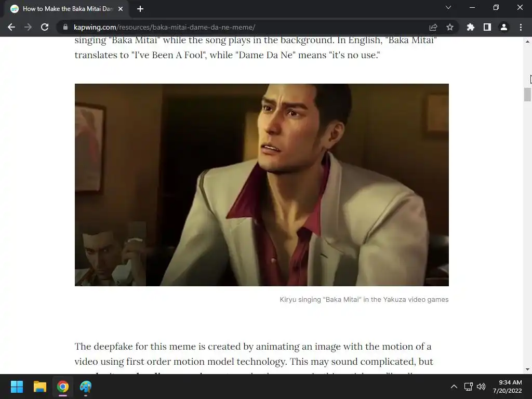Open the Windows Start menu
This screenshot has height=399, width=532.
pyautogui.click(x=17, y=387)
